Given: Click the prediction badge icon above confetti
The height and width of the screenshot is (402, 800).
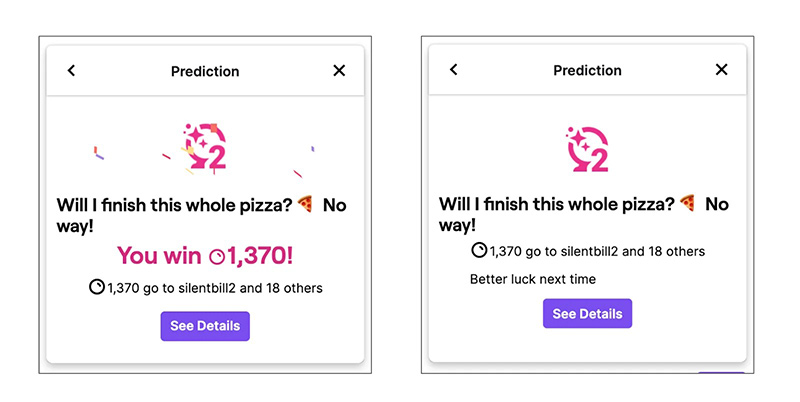Looking at the screenshot, I should [206, 147].
